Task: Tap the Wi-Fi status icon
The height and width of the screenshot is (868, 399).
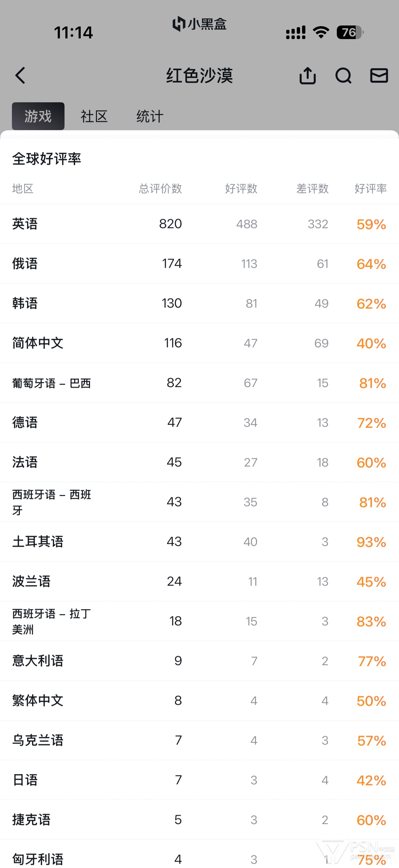Action: [x=321, y=32]
